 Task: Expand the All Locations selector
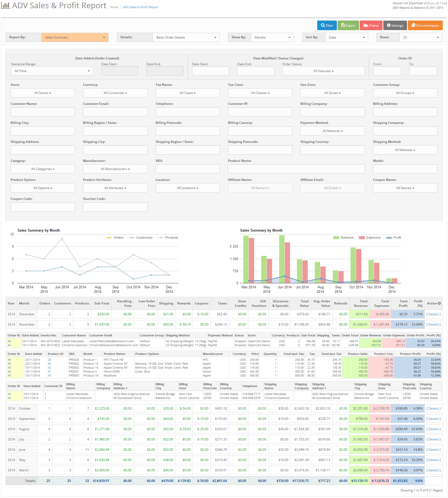[x=188, y=188]
